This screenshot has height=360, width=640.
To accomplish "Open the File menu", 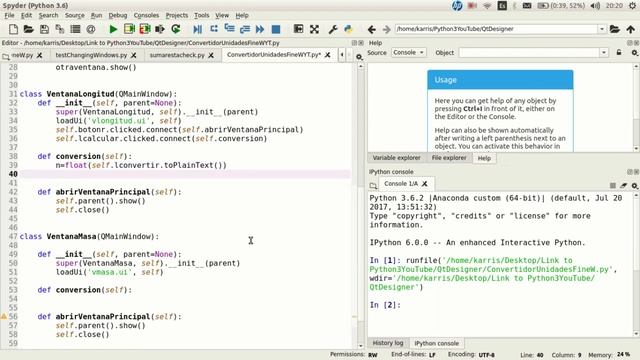I will [x=9, y=16].
